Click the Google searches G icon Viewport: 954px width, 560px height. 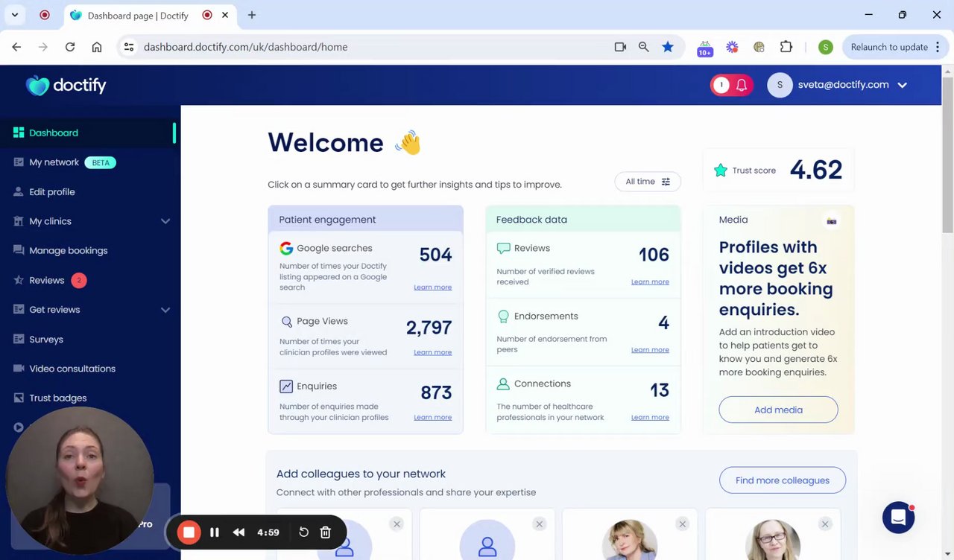[x=286, y=248]
